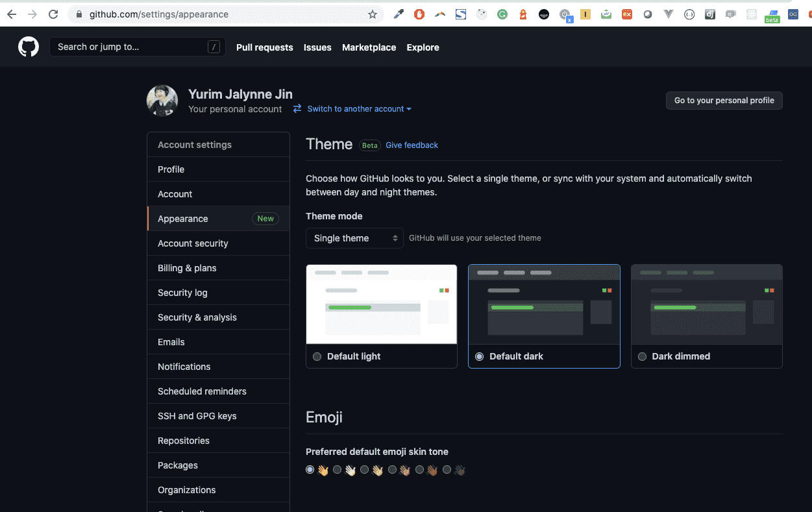Click the Yurim Jalynne Jin profile avatar
The height and width of the screenshot is (512, 812).
[x=162, y=101]
